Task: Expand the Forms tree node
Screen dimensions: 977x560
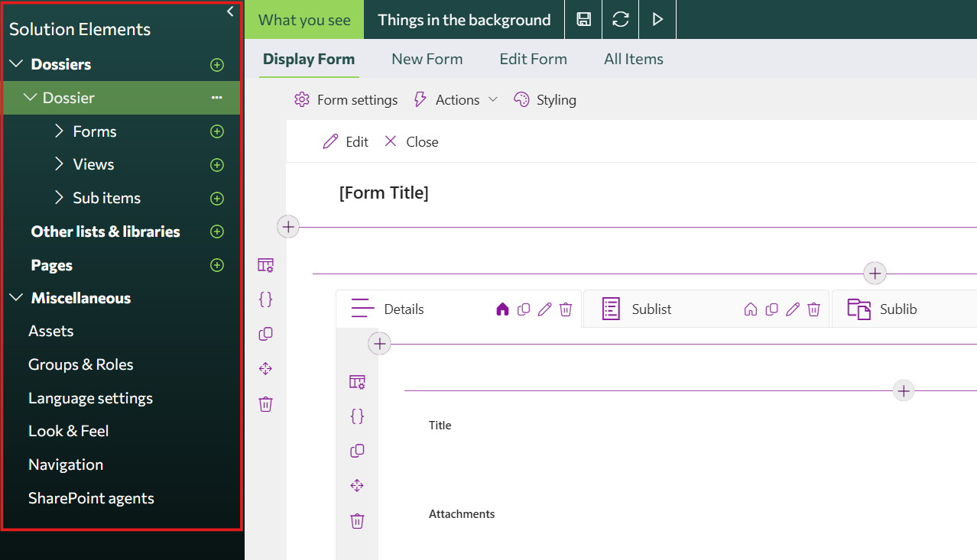Action: 60,131
